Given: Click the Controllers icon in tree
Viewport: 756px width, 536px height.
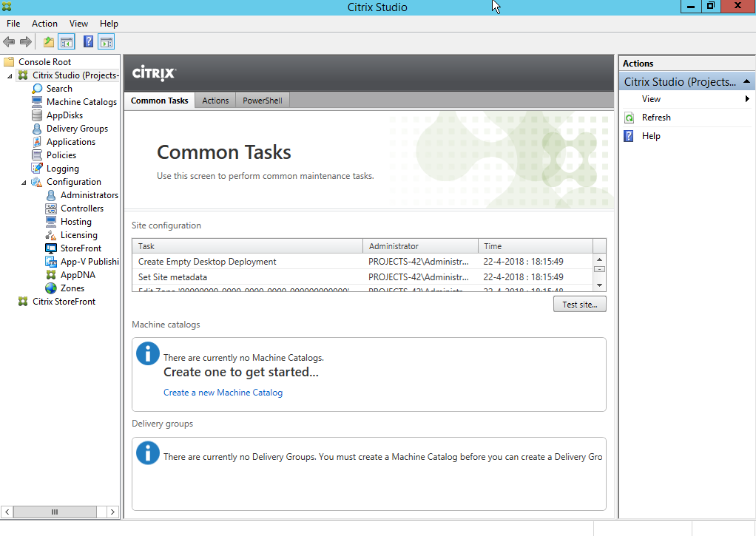Looking at the screenshot, I should pos(50,208).
